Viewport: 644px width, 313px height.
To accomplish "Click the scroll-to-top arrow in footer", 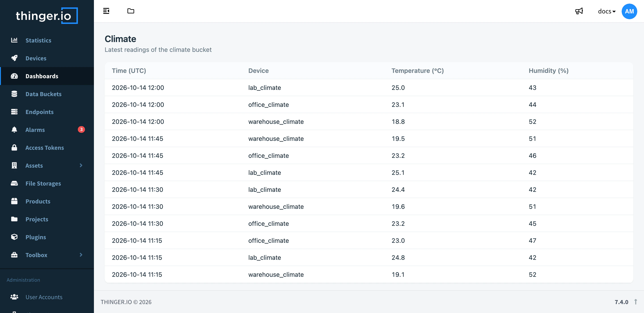I will tap(636, 302).
